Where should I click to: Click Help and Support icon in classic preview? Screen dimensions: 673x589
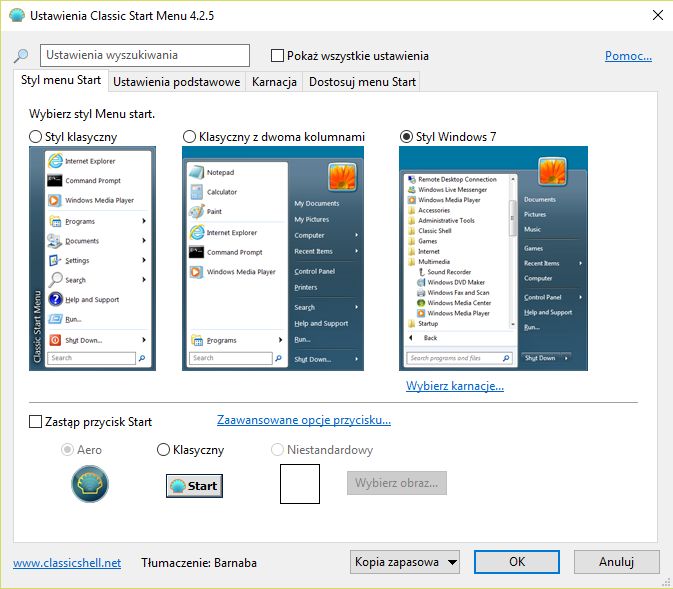[x=55, y=299]
